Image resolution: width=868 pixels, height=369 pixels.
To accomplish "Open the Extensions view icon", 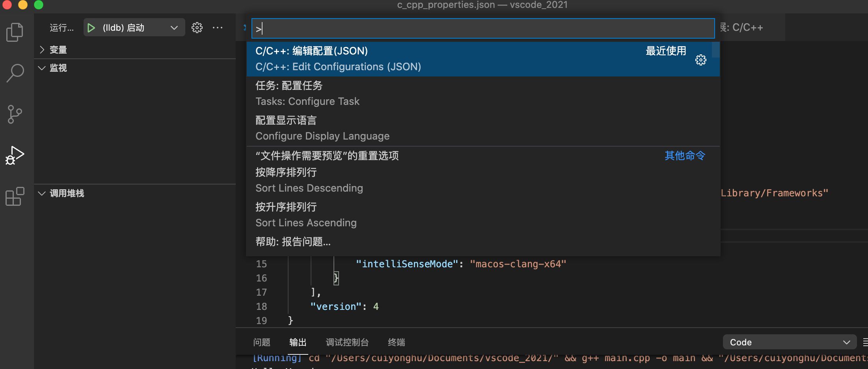I will pyautogui.click(x=15, y=196).
